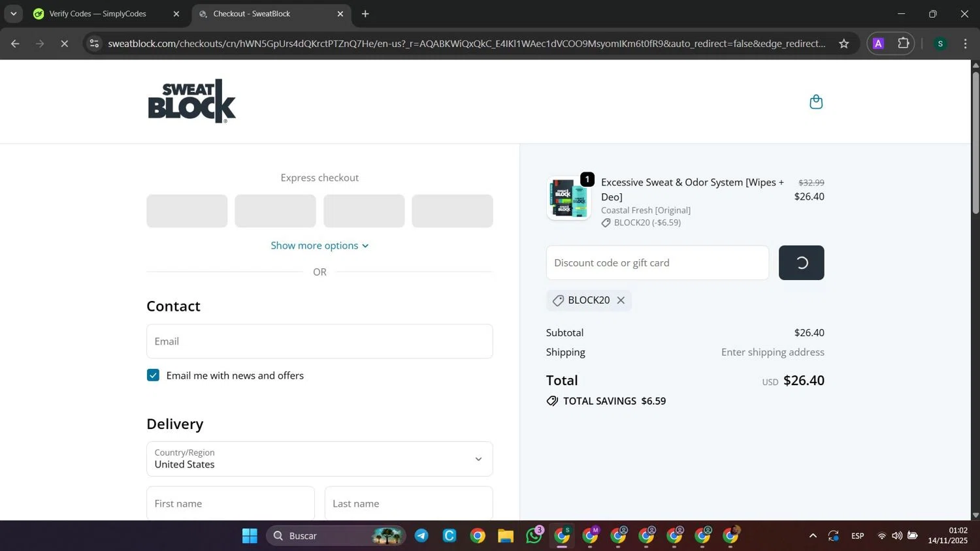Open the clock and date panel
Viewport: 980px width, 551px height.
coord(948,536)
